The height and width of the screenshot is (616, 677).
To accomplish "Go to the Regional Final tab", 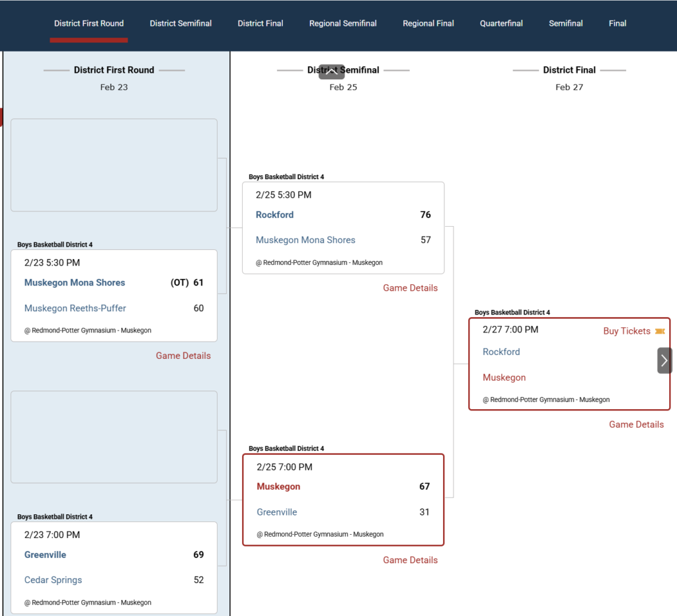I will (428, 23).
